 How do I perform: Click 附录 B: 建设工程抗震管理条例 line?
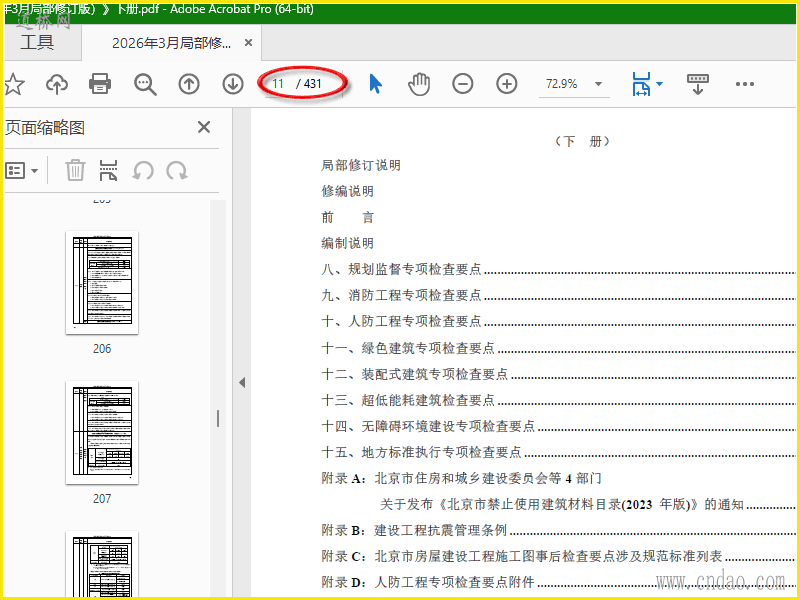[x=558, y=530]
